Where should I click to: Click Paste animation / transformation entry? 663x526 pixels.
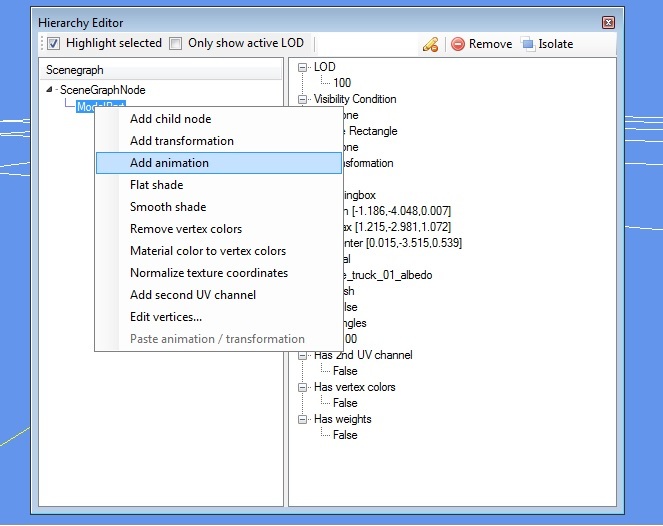click(218, 339)
